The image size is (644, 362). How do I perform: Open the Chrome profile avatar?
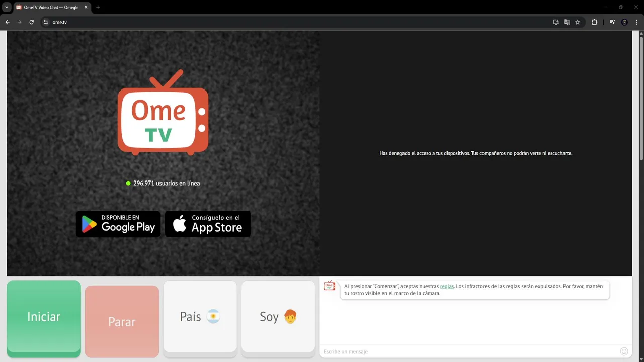click(x=624, y=22)
